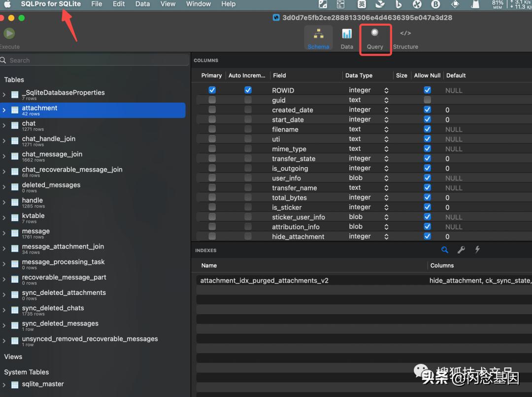
Task: Click the lightning bolt icon in Indexes
Action: point(477,250)
